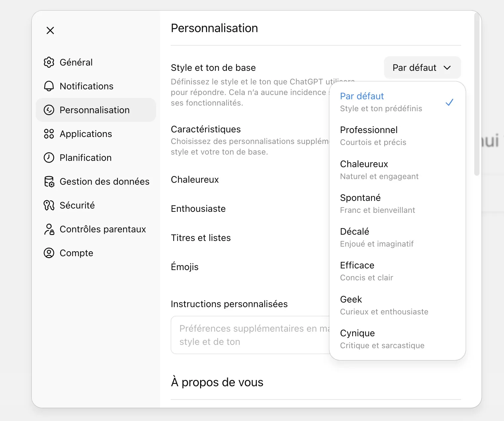Viewport: 504px width, 421px height.
Task: Click the General gear icon
Action: point(49,62)
